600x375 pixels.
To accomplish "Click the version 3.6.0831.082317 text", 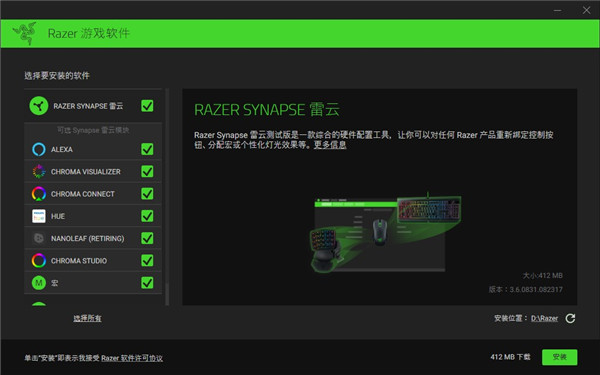I will tap(526, 289).
